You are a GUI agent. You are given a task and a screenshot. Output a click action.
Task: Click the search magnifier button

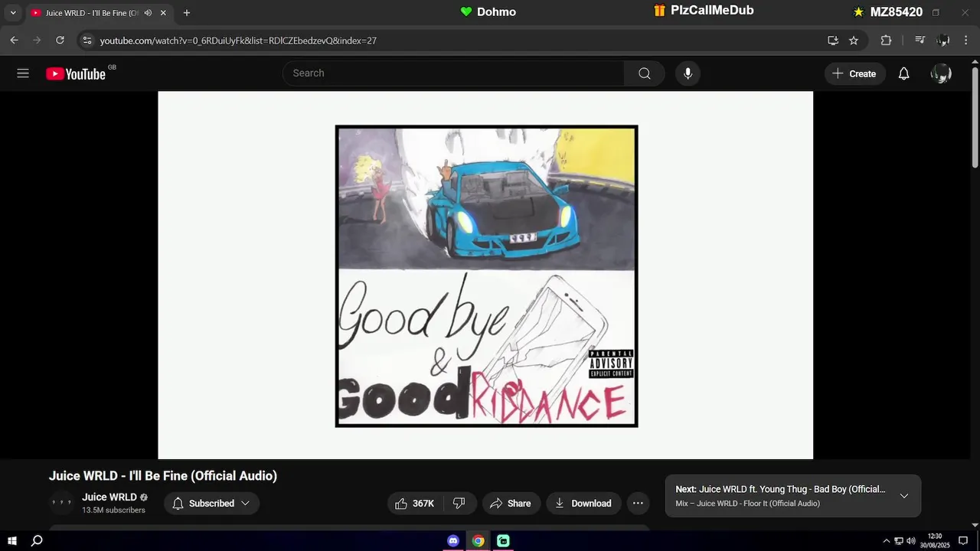[645, 73]
